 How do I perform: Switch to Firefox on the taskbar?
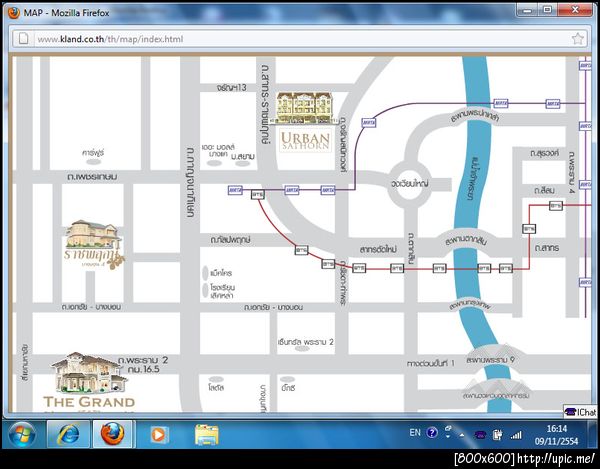(x=112, y=434)
